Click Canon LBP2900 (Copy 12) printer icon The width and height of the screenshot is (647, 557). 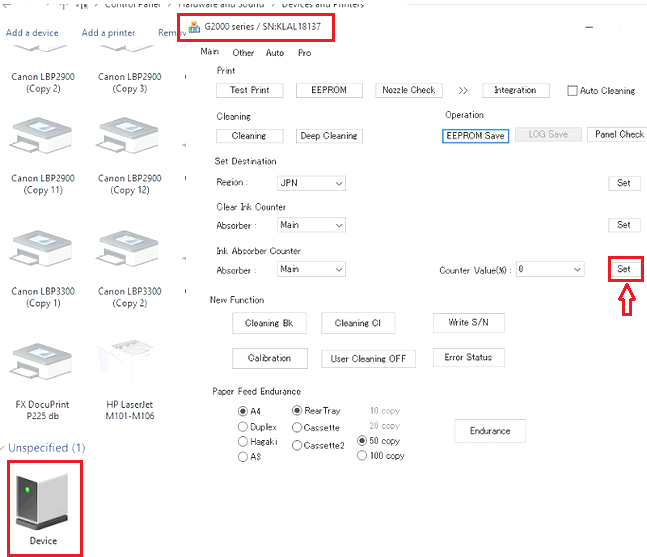click(127, 140)
